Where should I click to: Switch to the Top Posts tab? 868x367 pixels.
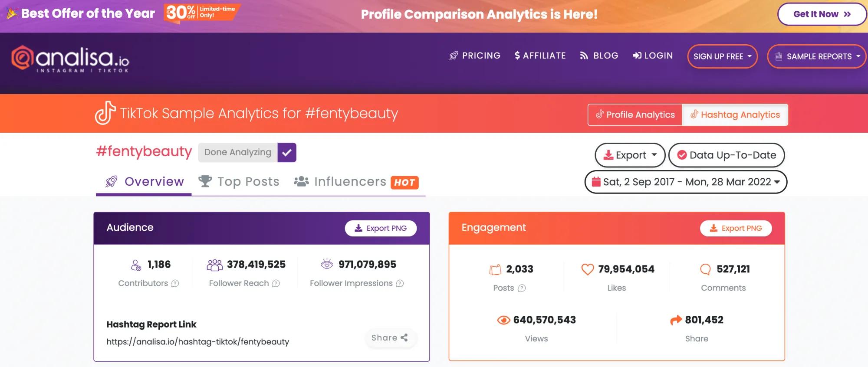[x=239, y=181]
